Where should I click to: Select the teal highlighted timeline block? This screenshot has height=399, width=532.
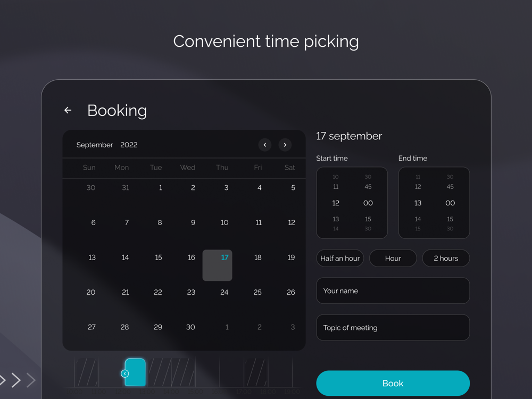tap(135, 372)
